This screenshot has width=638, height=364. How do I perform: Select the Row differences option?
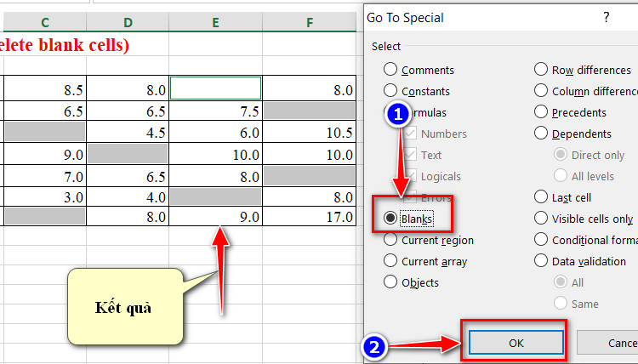pyautogui.click(x=541, y=70)
